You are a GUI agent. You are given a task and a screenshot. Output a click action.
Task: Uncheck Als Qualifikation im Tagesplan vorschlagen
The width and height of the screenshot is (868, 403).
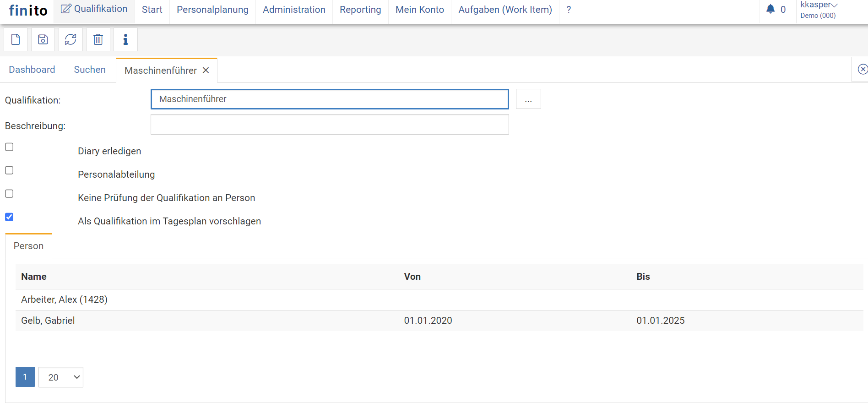9,217
